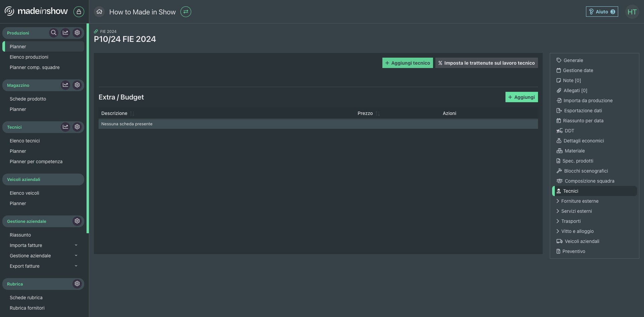
Task: Open Allegati [0] section
Action: [572, 90]
